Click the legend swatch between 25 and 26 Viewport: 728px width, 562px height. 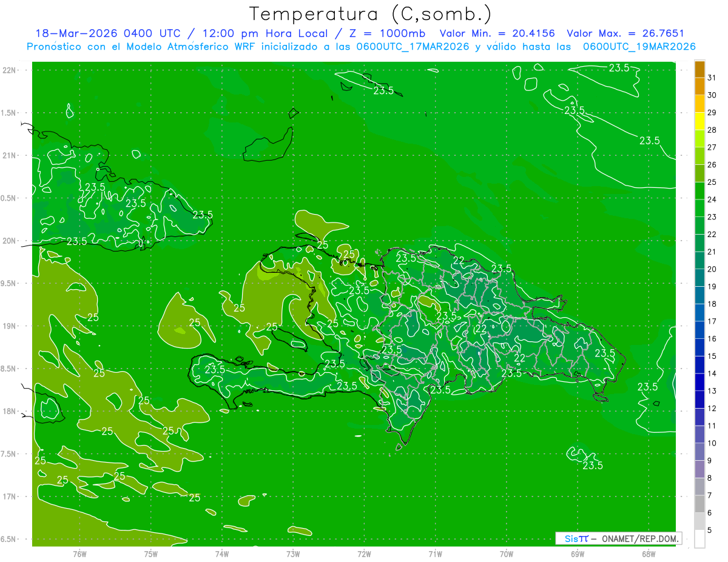point(699,173)
